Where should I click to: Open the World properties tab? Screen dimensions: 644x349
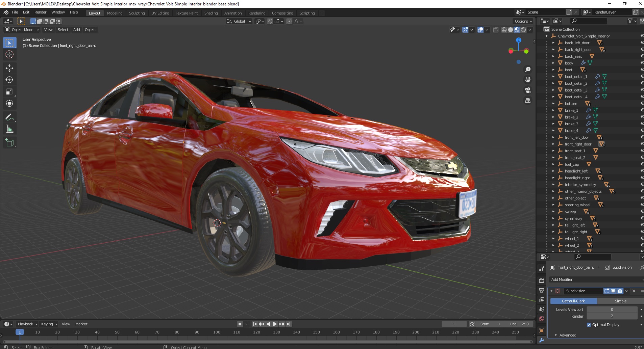click(542, 319)
